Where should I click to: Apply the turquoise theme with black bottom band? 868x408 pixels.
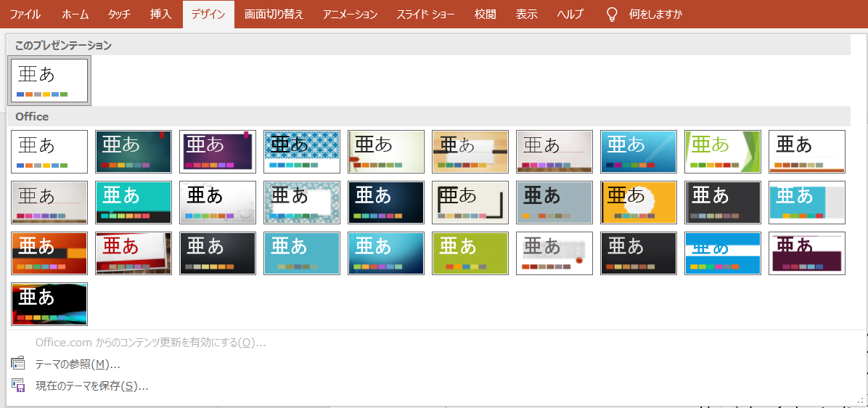134,202
